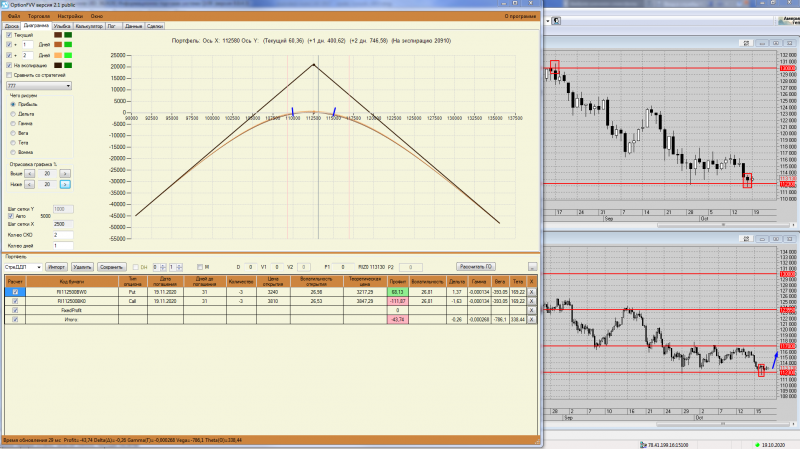The image size is (800, 449).
Task: Select the Тета radio button
Action: 13,142
